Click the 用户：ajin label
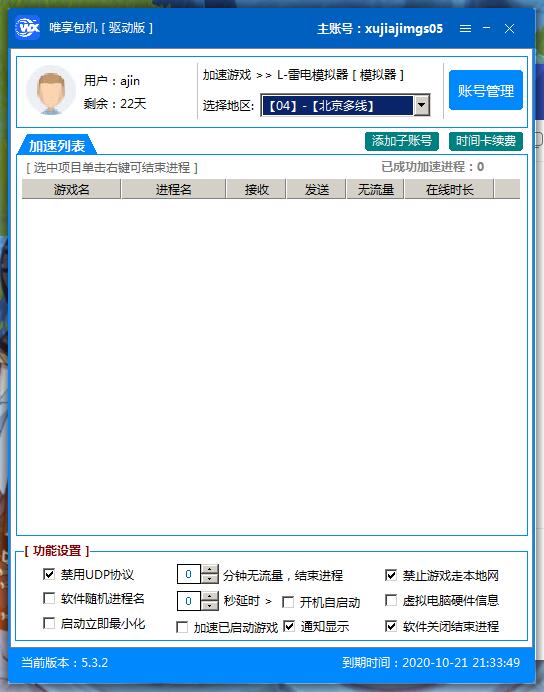The height and width of the screenshot is (692, 544). [112, 81]
